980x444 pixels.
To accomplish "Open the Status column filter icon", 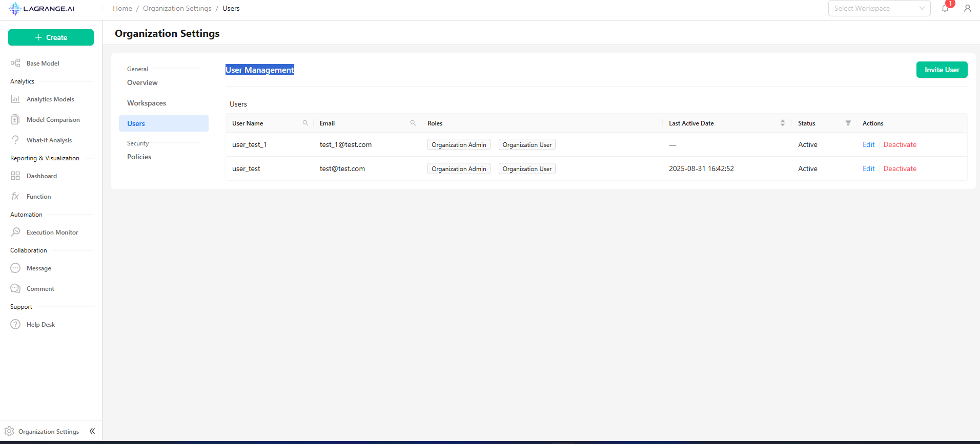I will click(x=848, y=123).
